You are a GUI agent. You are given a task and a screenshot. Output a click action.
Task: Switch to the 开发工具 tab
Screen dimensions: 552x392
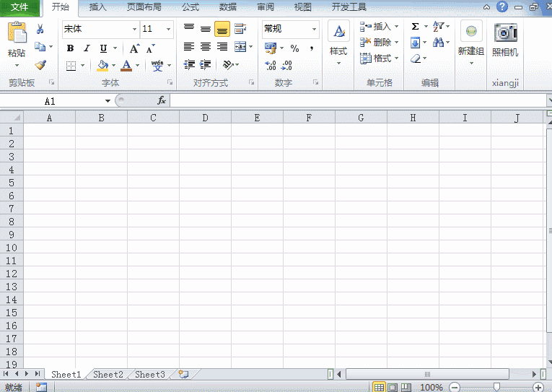[349, 7]
